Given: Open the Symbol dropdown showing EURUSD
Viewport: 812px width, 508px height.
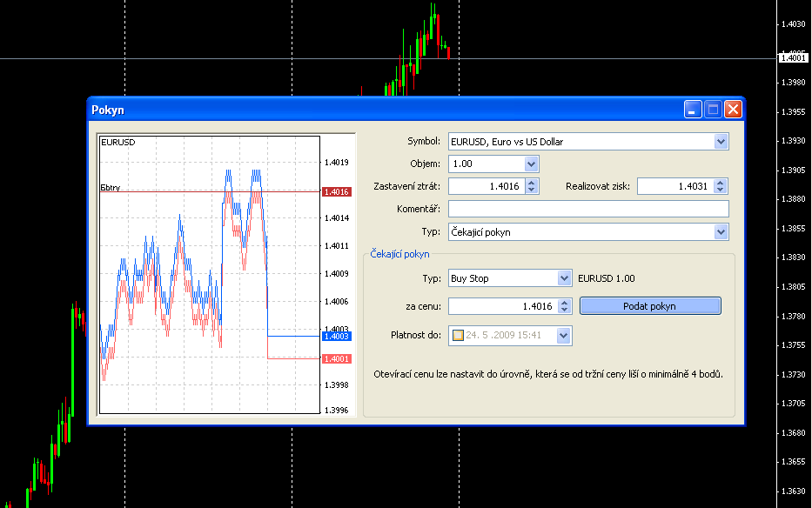Looking at the screenshot, I should coord(720,141).
